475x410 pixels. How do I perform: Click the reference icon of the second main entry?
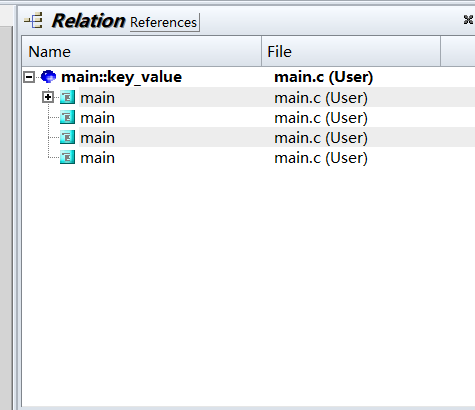pos(67,117)
